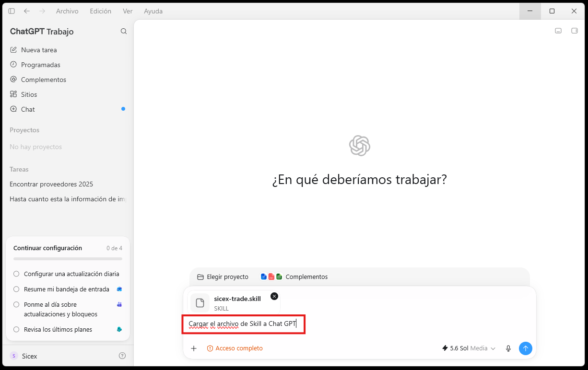588x370 pixels.
Task: Open Elegir proyecto selector
Action: [x=223, y=277]
